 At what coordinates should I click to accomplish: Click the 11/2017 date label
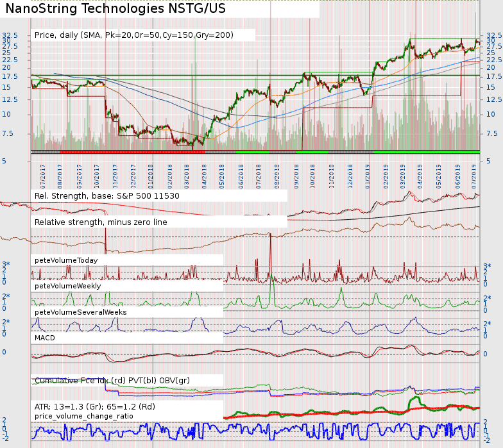click(x=115, y=176)
